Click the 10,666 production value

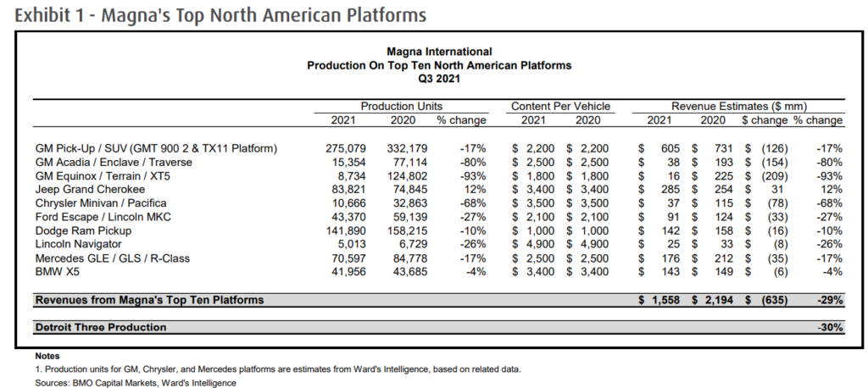click(348, 203)
